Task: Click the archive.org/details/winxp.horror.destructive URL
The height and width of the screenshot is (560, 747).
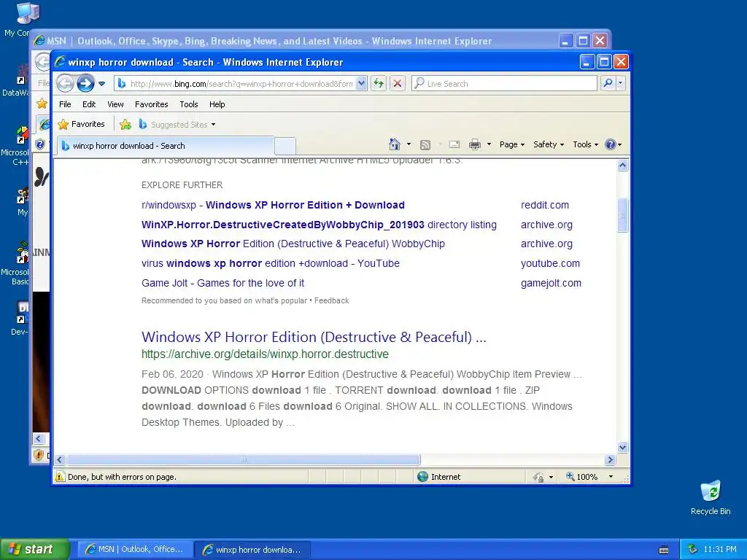Action: 265,354
